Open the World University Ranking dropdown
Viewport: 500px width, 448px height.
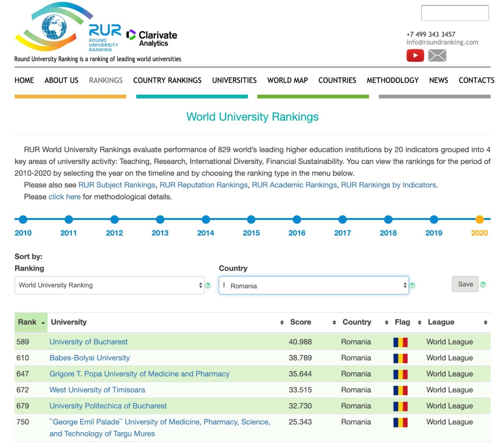pyautogui.click(x=109, y=285)
